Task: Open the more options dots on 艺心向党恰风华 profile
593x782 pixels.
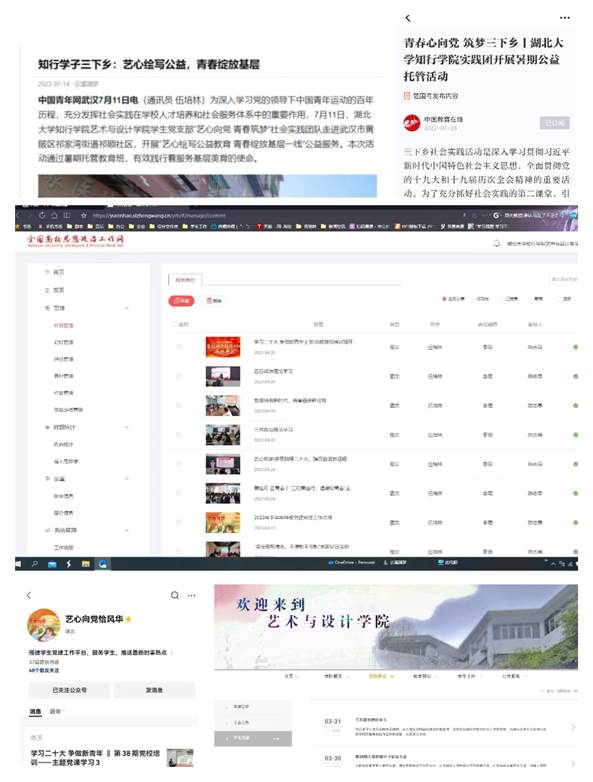Action: tap(192, 595)
